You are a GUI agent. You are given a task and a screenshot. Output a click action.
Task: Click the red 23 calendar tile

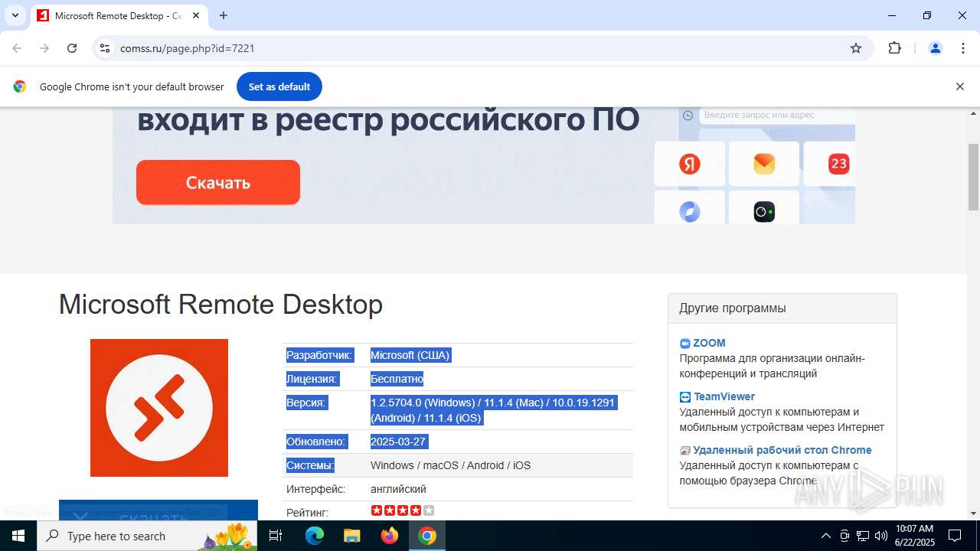click(838, 164)
